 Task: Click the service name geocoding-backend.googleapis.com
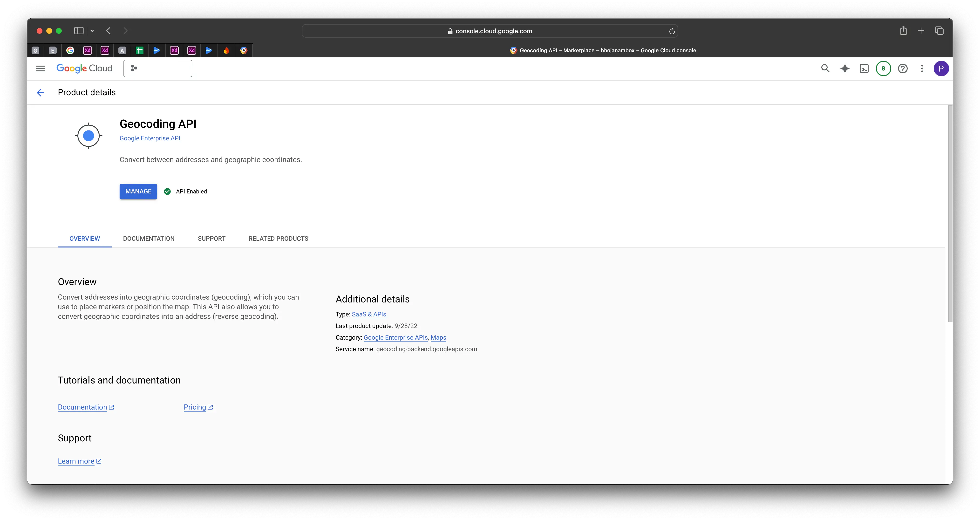[x=427, y=349]
